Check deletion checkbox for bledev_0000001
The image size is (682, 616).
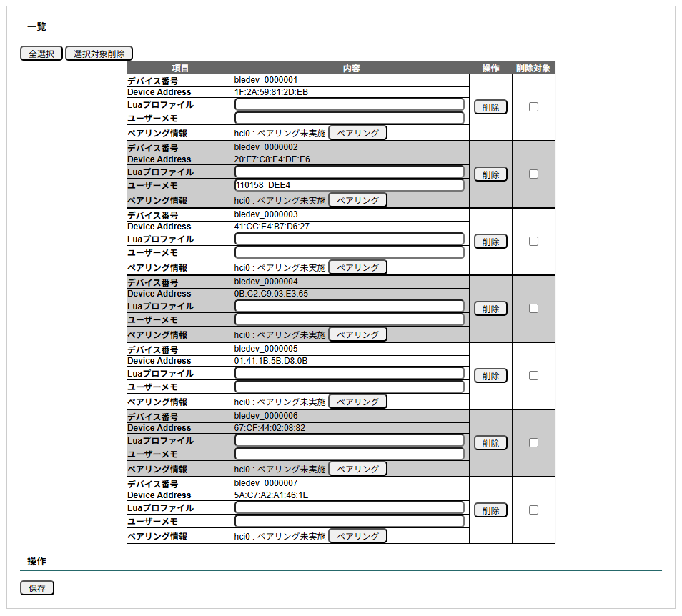click(x=534, y=107)
